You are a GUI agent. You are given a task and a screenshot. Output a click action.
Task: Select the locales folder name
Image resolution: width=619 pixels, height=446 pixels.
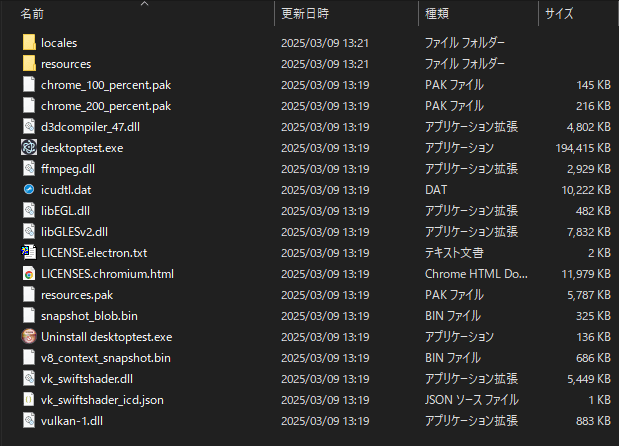(59, 43)
